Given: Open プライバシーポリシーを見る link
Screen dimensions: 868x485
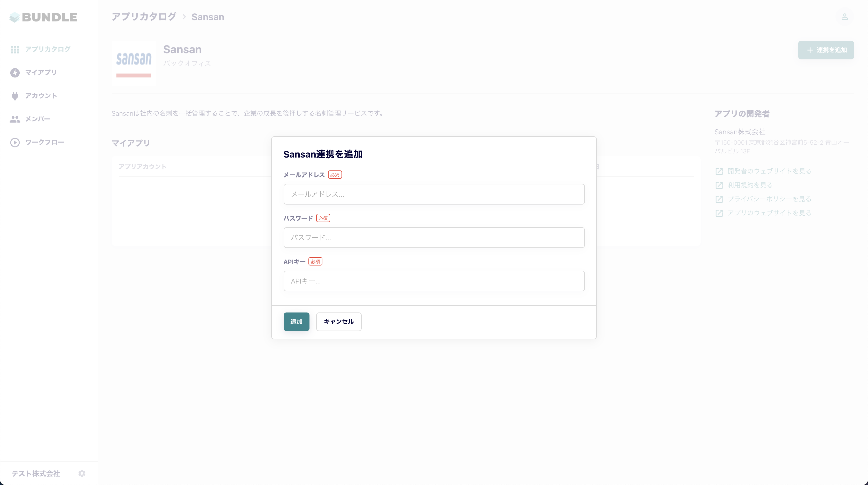Looking at the screenshot, I should click(770, 199).
